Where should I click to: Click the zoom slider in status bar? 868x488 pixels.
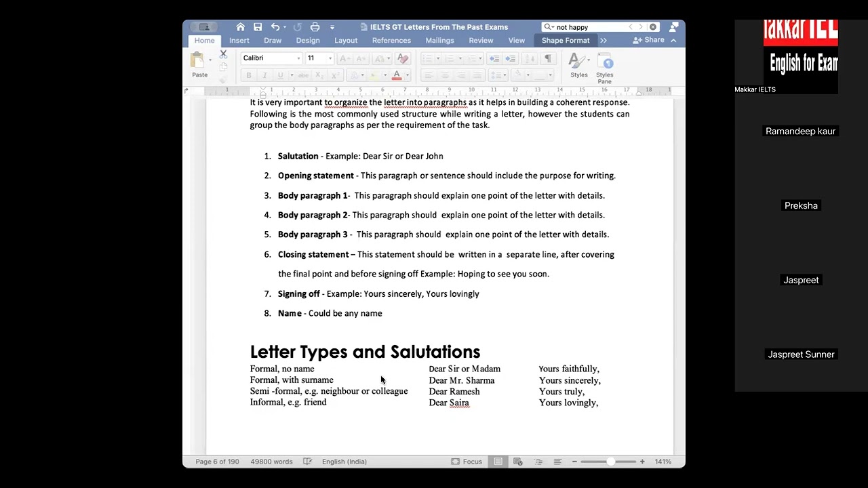click(608, 462)
